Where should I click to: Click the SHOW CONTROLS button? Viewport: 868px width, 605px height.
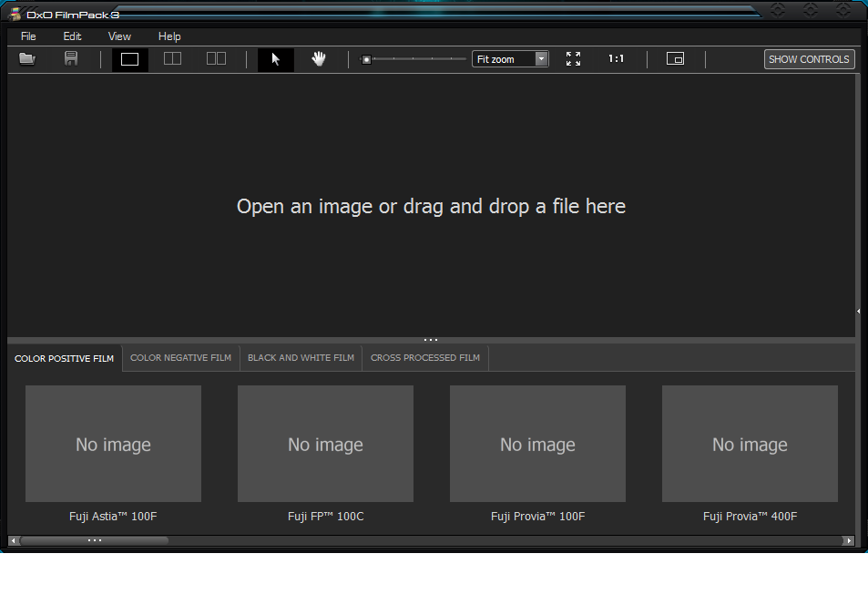[x=809, y=59]
